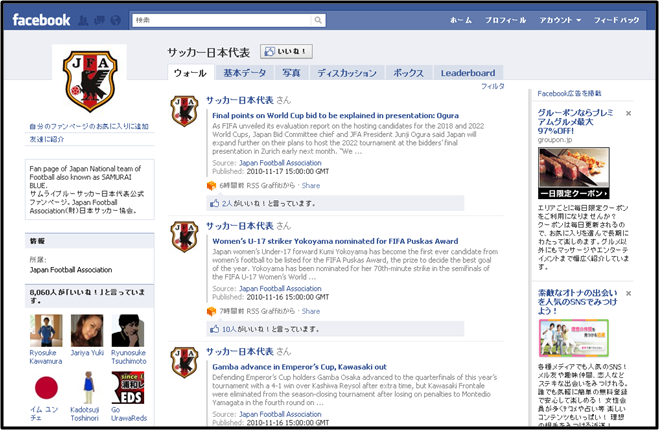
Task: Open the SNS ad title link
Action: [577, 302]
